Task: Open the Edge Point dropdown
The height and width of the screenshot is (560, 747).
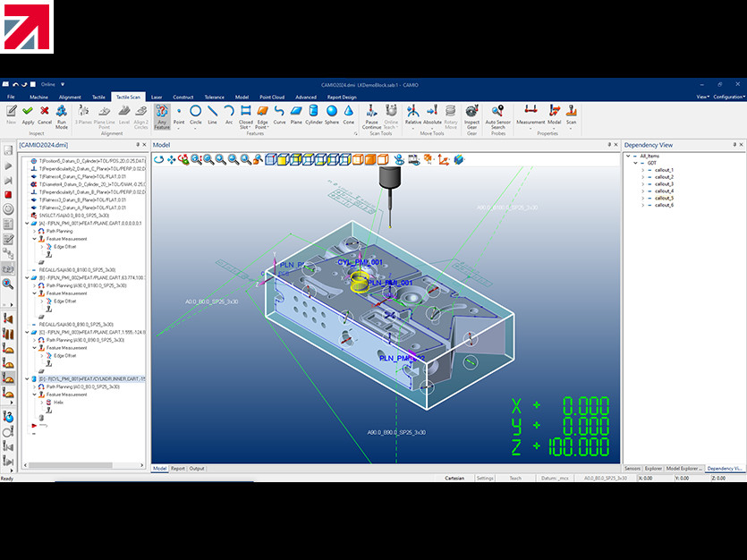Action: (x=267, y=128)
